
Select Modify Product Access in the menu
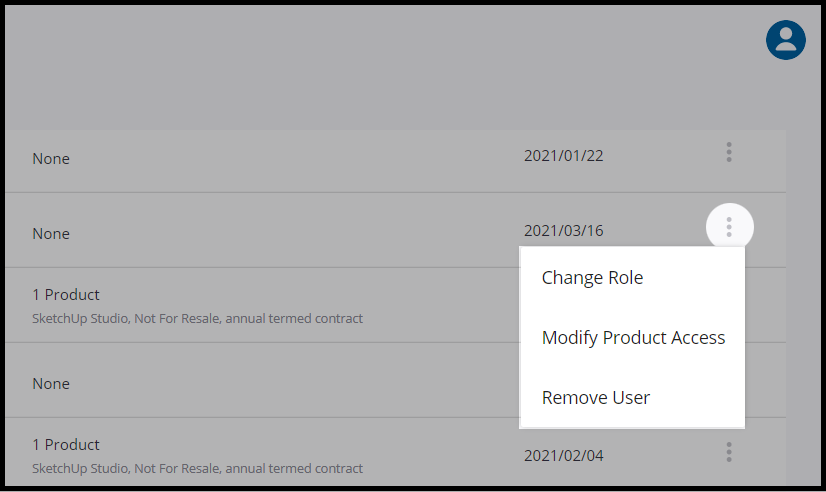pyautogui.click(x=633, y=338)
